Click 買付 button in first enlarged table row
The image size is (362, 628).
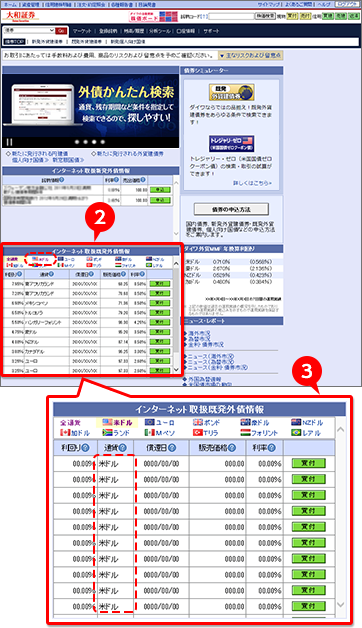(308, 463)
